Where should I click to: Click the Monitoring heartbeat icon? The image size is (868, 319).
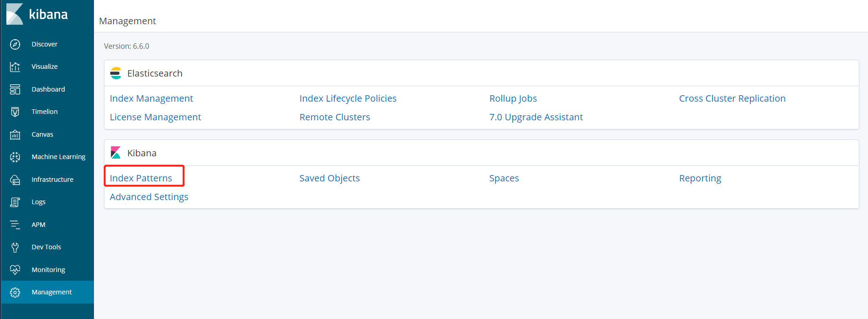[x=15, y=270]
